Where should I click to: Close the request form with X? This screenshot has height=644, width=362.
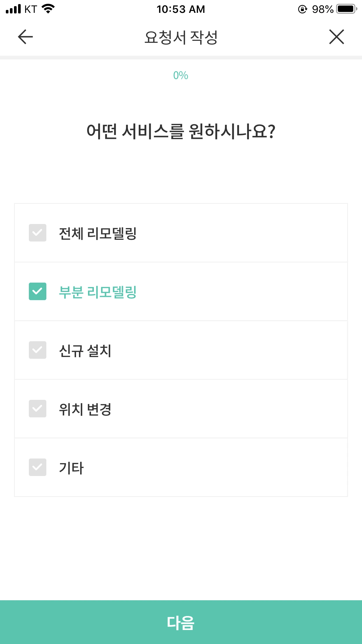click(x=337, y=37)
